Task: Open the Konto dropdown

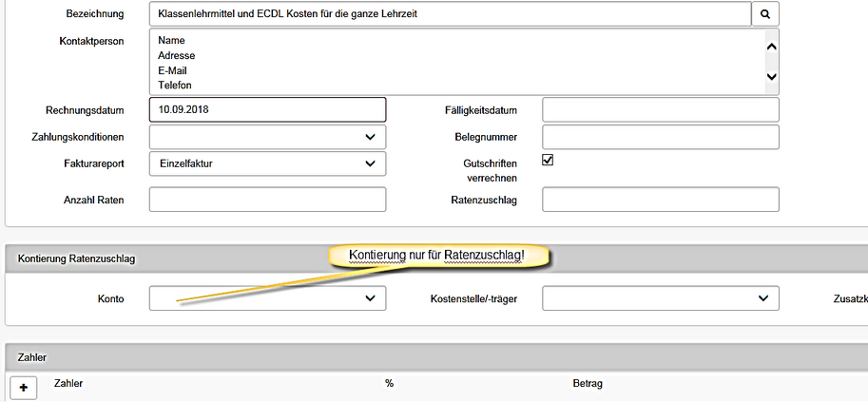Action: [x=267, y=298]
